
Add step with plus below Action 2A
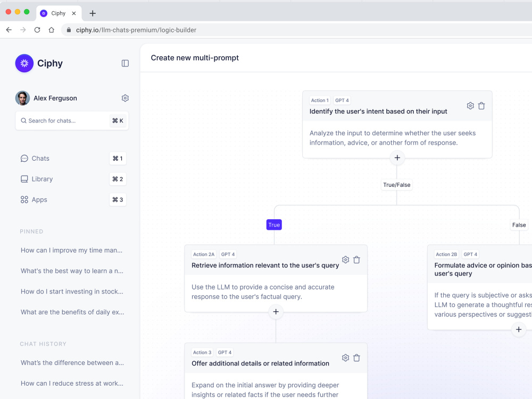tap(276, 312)
